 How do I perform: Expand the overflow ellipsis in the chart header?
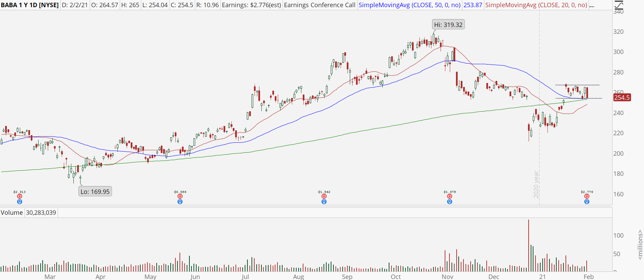(592, 5)
